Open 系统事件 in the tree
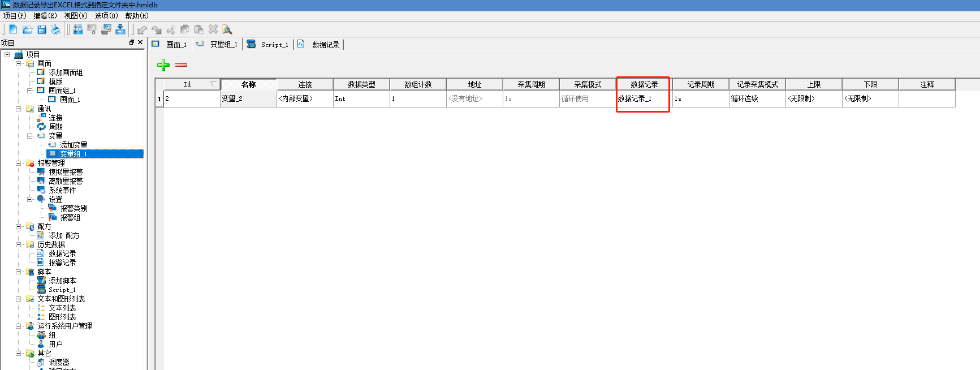980x370 pixels. click(x=62, y=190)
